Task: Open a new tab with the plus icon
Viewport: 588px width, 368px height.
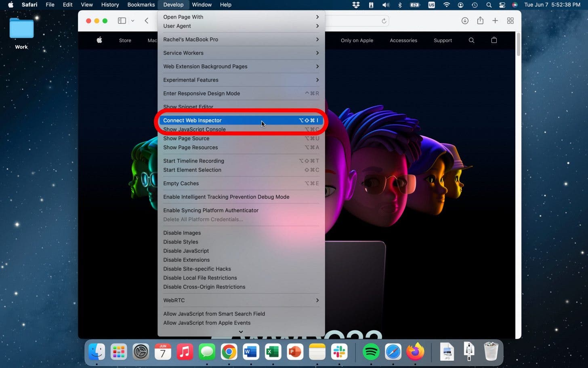Action: [x=495, y=21]
